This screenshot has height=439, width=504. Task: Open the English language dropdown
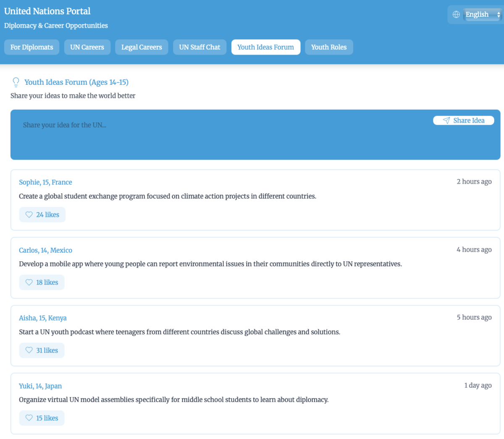point(482,14)
